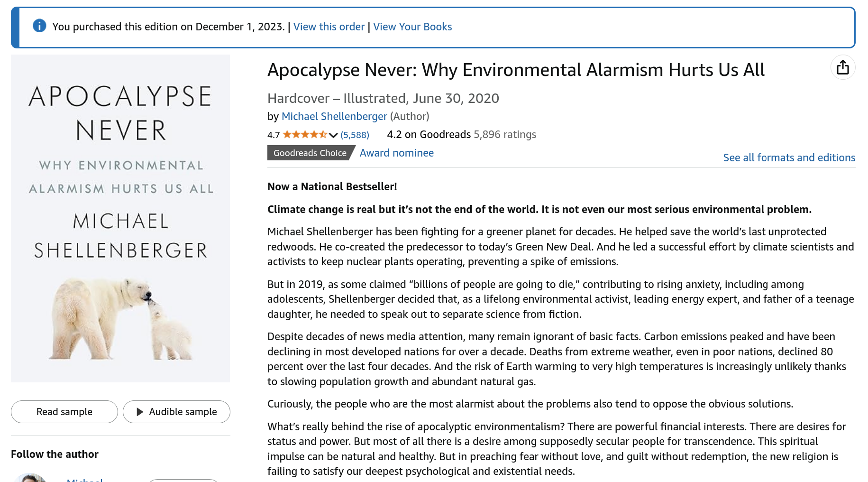Click the share icon button
Image resolution: width=868 pixels, height=482 pixels.
pyautogui.click(x=842, y=67)
